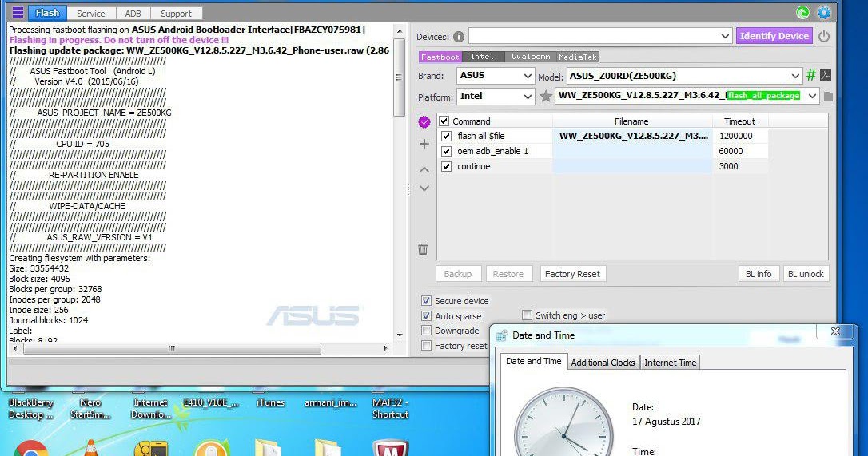868x456 pixels.
Task: Open the PDF manual icon
Action: point(826,75)
